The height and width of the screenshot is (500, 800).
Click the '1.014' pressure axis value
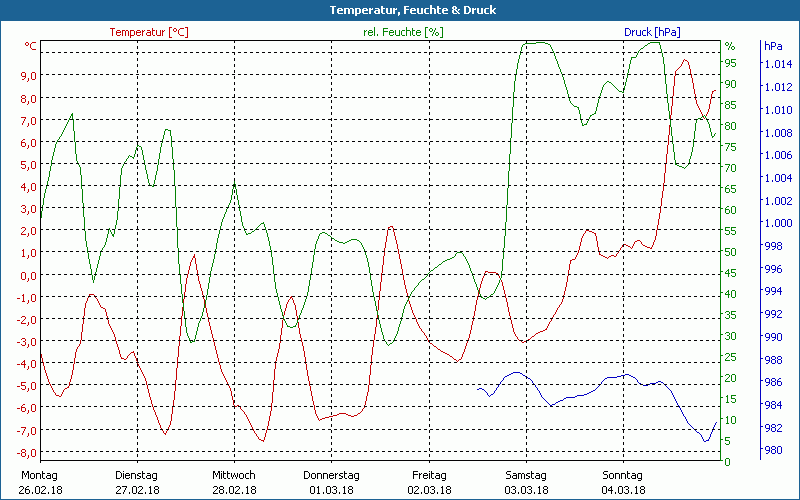(777, 64)
